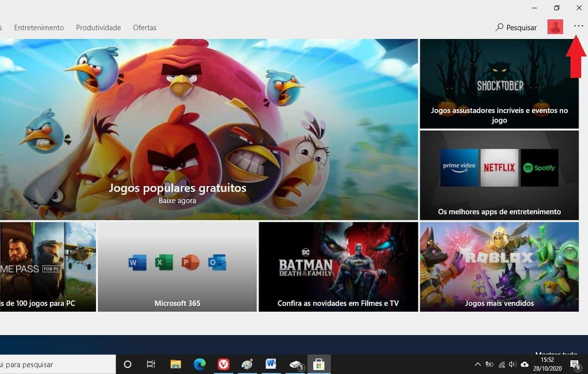
Task: Restore down the store window
Action: (556, 8)
